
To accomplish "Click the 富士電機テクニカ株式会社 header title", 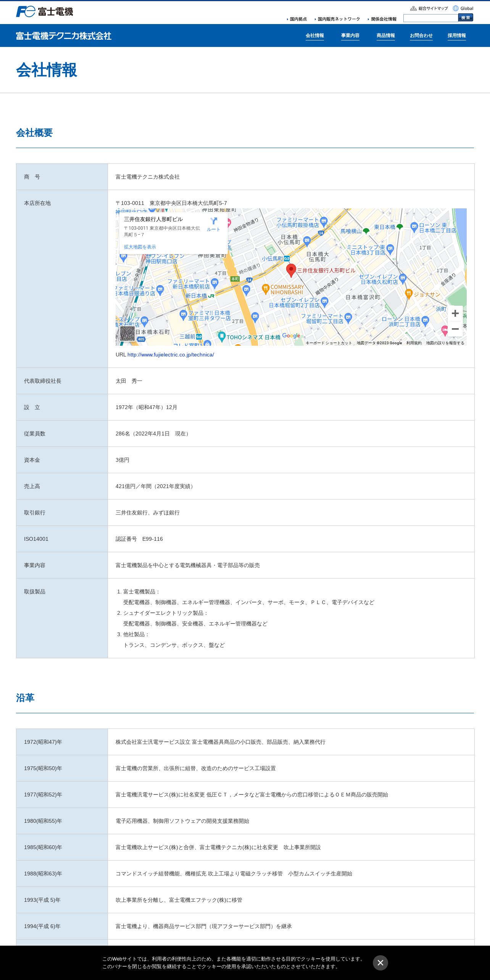I will [x=63, y=36].
